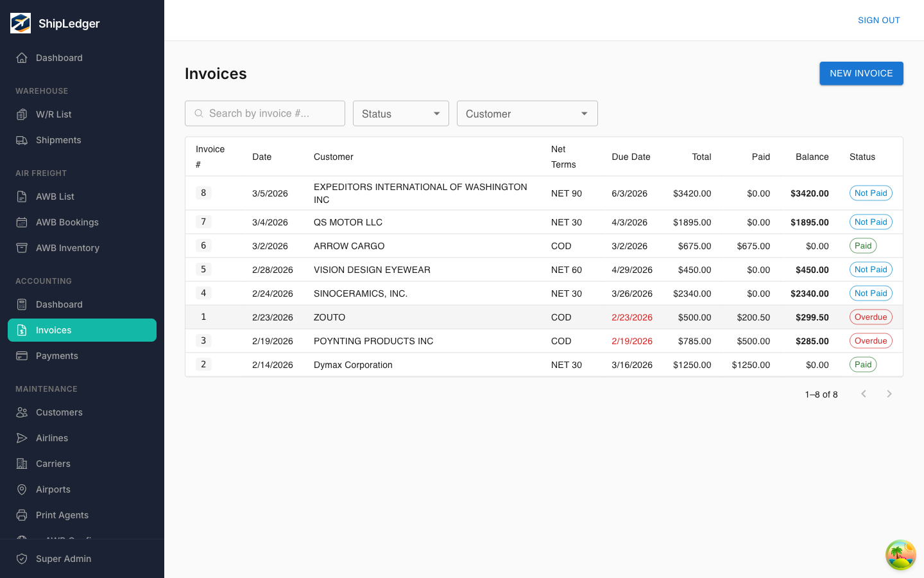Click the SIGN OUT link
The width and height of the screenshot is (924, 578).
tap(879, 21)
